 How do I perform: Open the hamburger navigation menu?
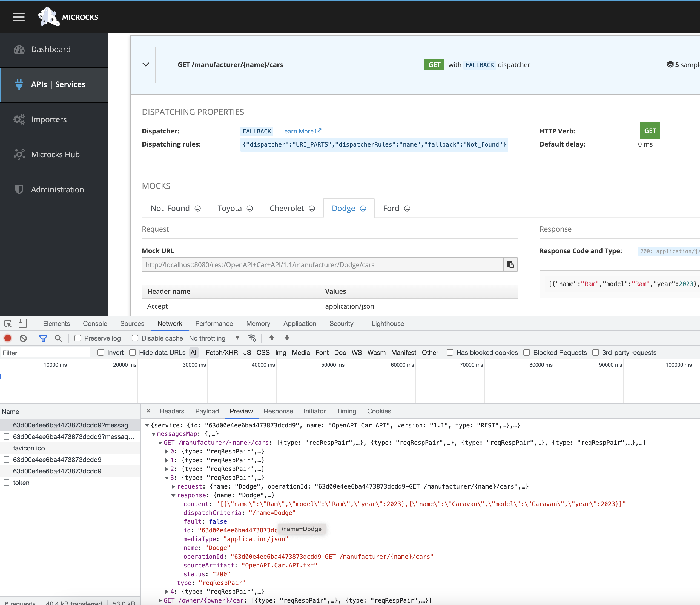19,17
